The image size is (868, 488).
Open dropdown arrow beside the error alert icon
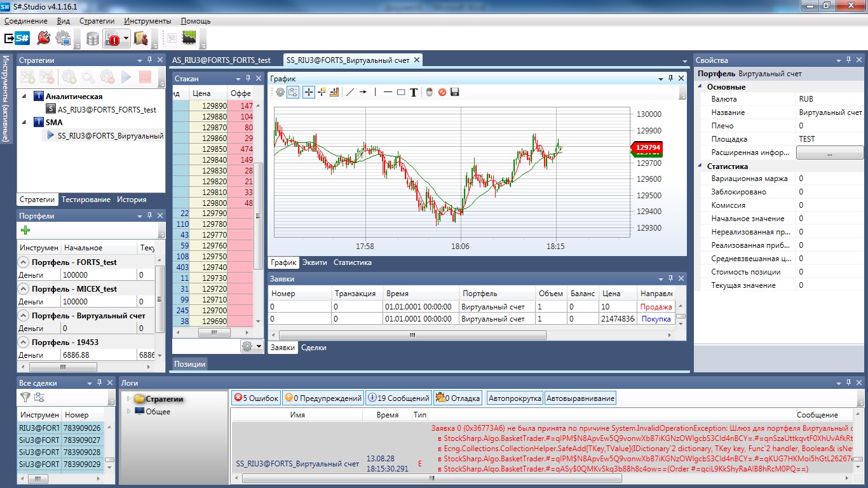(126, 39)
